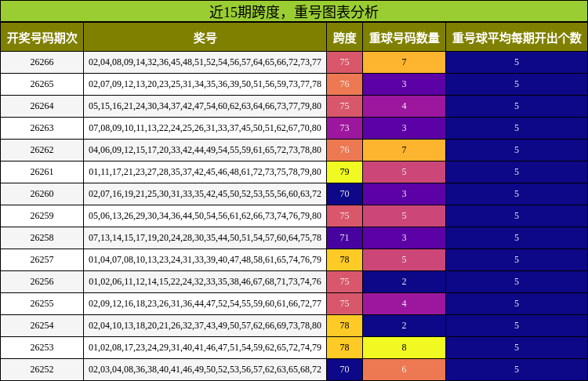Select winning numbers of issue 26262

(205, 150)
